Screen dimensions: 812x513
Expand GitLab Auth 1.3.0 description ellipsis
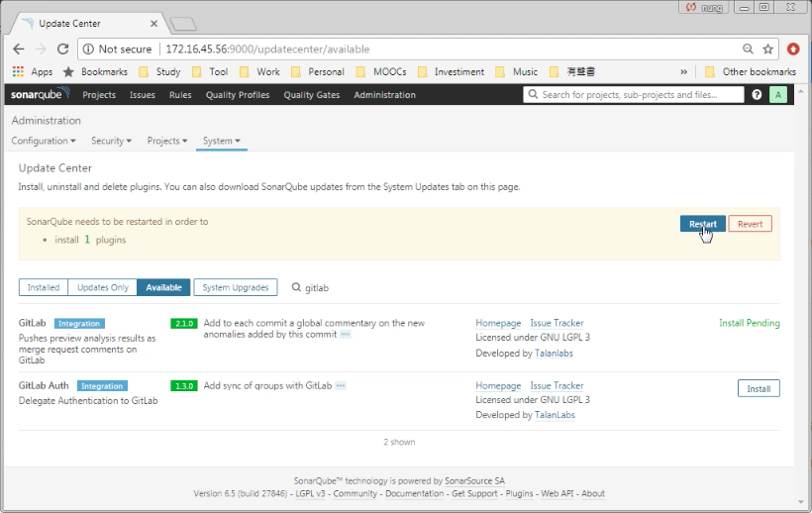click(341, 385)
